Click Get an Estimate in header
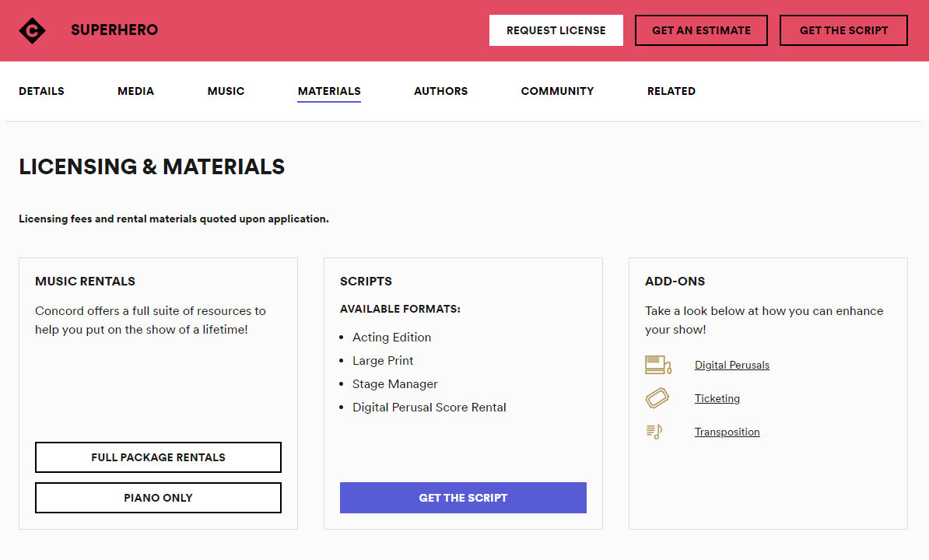 pos(701,30)
